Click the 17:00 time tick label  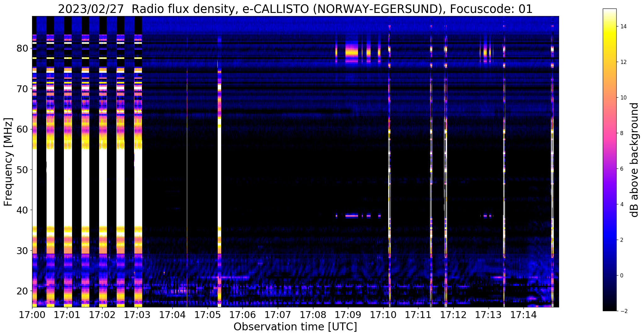32,315
